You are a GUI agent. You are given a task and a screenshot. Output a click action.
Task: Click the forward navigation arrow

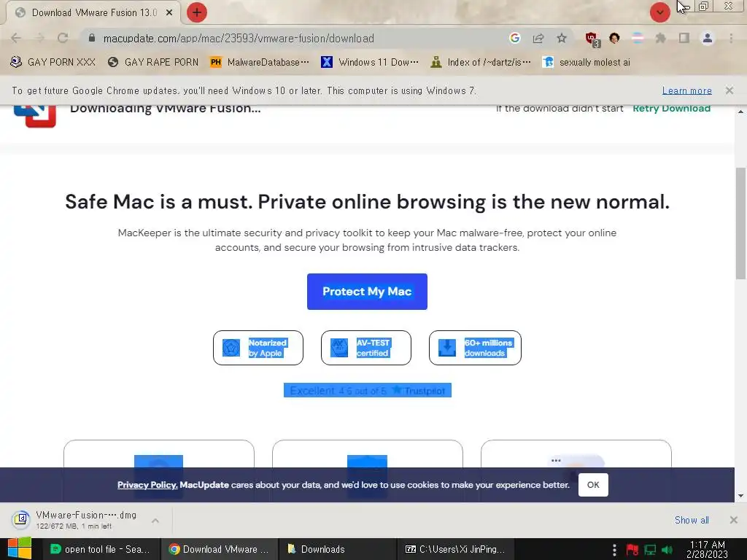pos(39,38)
